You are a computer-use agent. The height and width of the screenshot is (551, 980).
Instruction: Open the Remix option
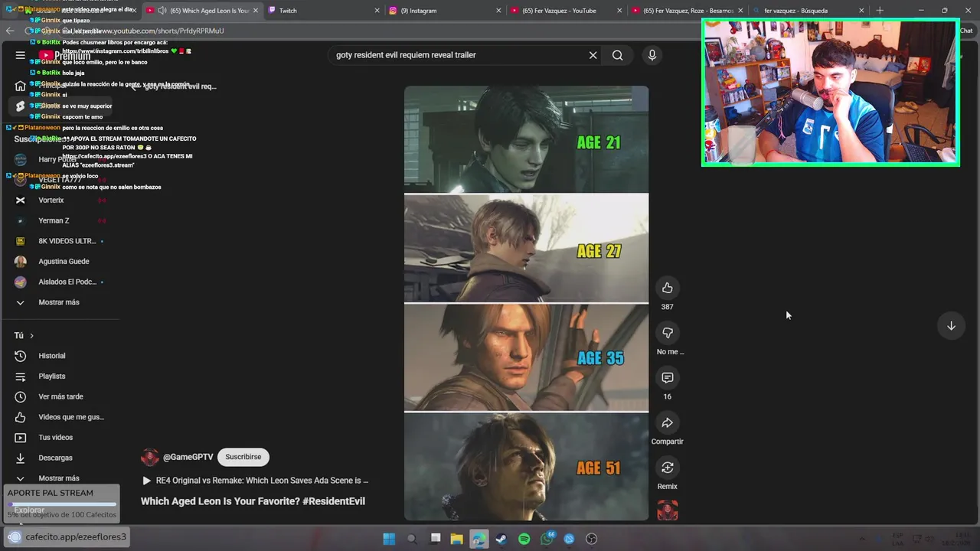[x=668, y=468]
